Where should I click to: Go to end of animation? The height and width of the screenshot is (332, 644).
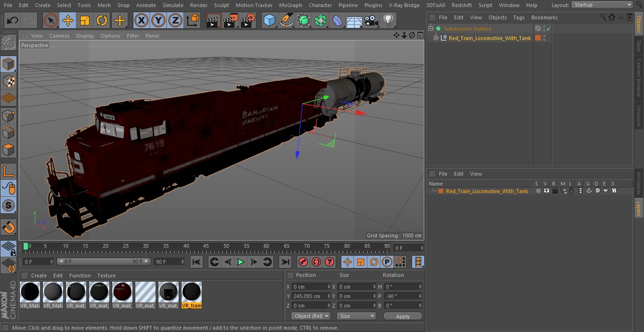pyautogui.click(x=285, y=262)
